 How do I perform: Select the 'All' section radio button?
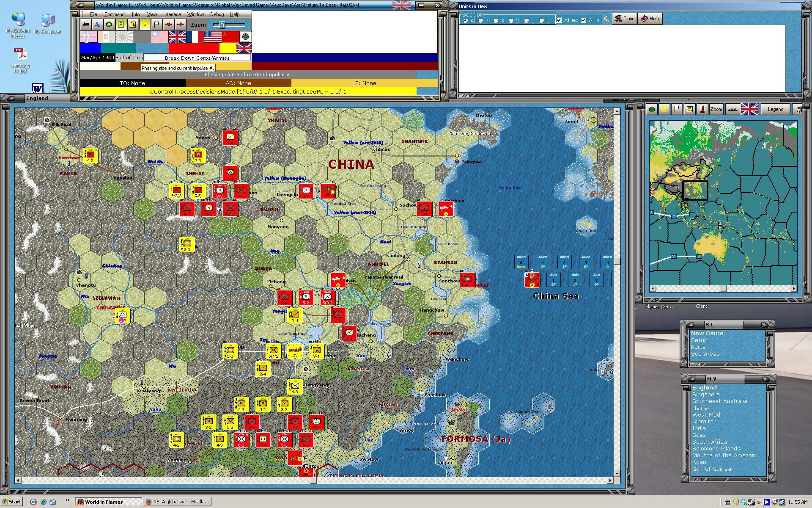click(x=465, y=20)
